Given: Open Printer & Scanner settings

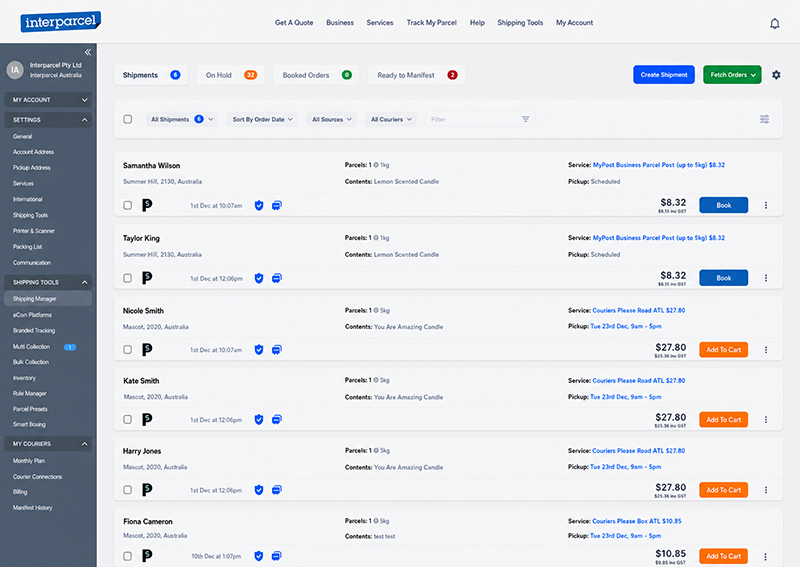Looking at the screenshot, I should pyautogui.click(x=34, y=231).
